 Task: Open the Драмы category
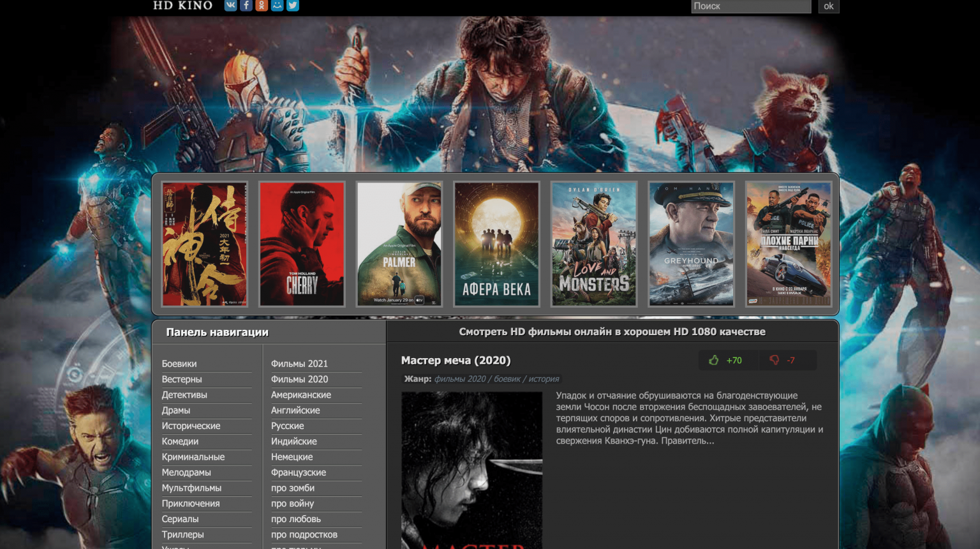tap(176, 410)
